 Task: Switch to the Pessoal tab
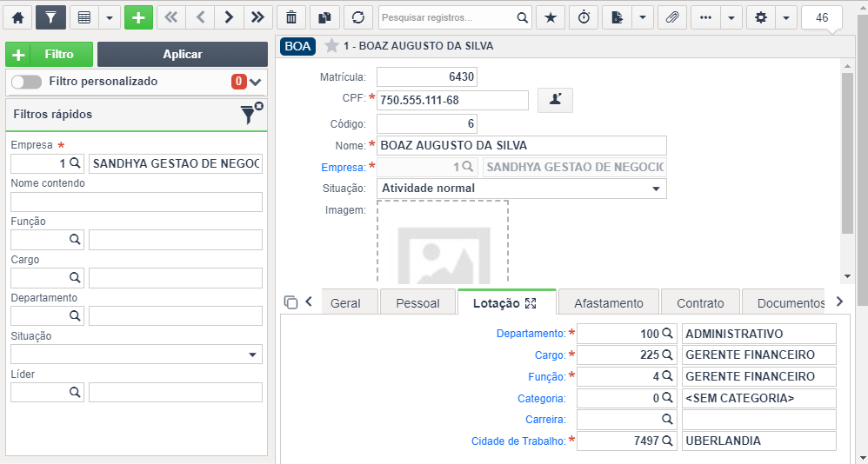pos(418,303)
